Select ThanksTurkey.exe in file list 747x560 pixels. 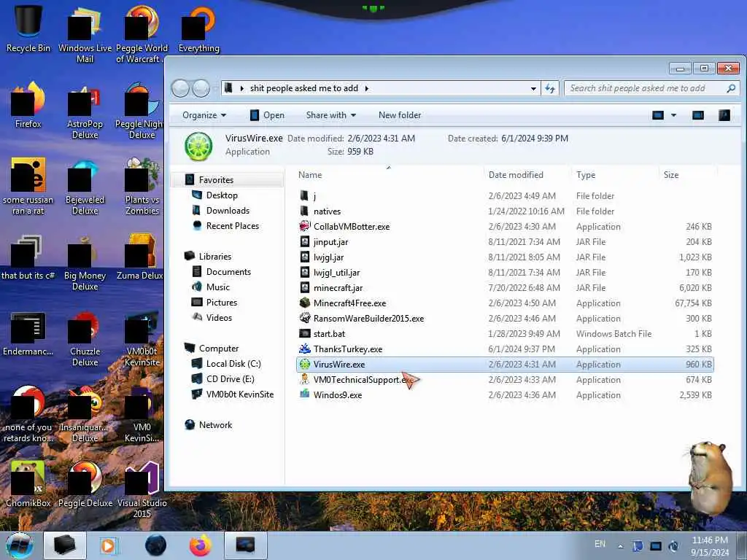click(505, 349)
